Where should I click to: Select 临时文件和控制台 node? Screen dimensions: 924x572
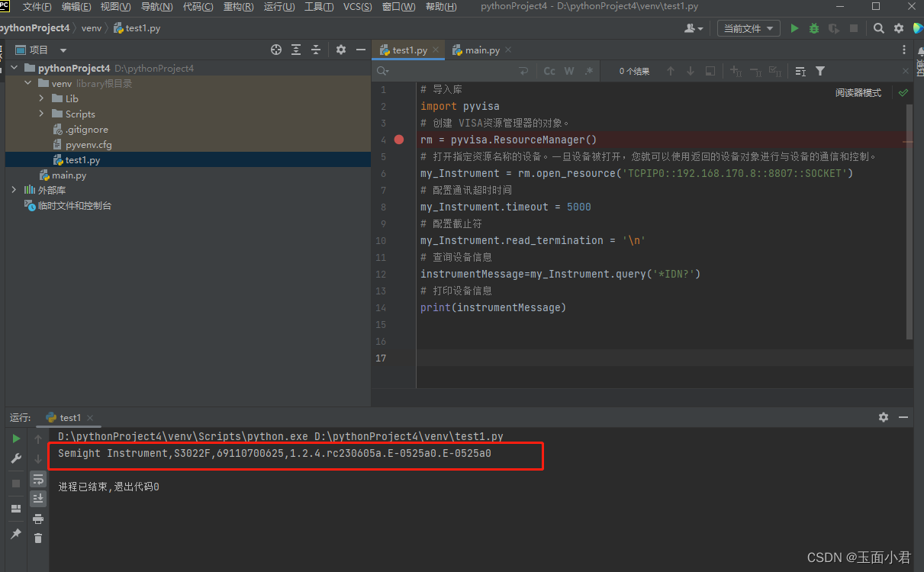(x=68, y=206)
